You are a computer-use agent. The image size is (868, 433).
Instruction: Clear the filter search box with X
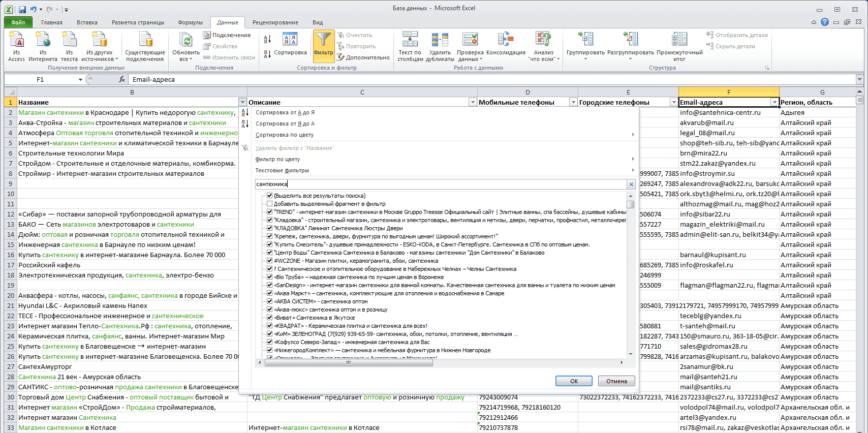(631, 184)
